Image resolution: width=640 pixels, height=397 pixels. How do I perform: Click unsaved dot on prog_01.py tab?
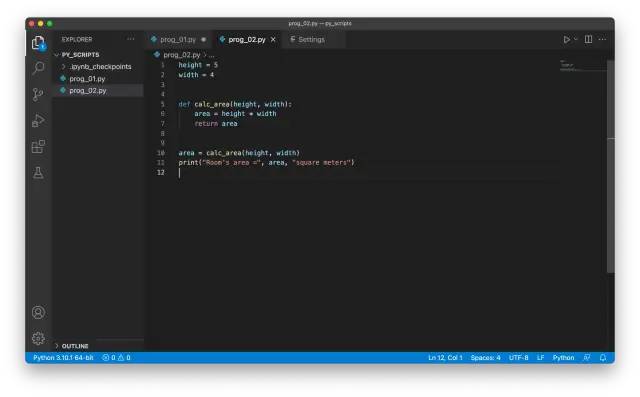[x=203, y=40]
